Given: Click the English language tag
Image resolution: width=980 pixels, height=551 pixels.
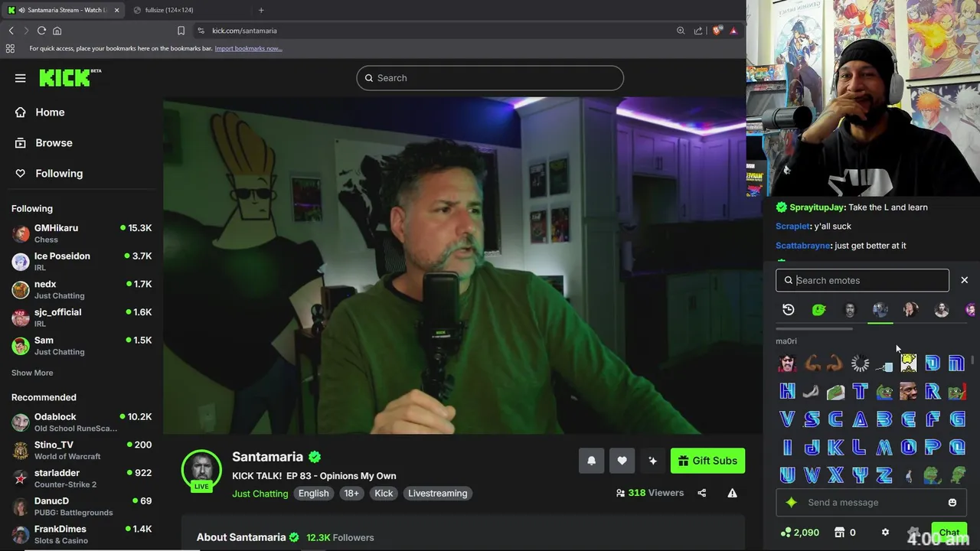Looking at the screenshot, I should pyautogui.click(x=313, y=494).
